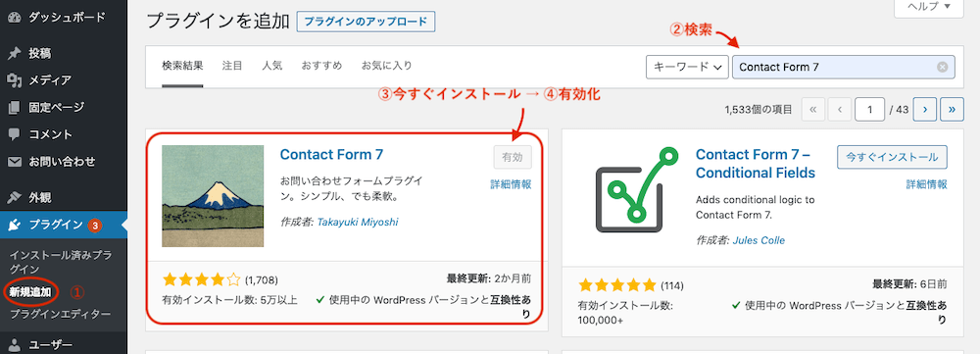980x354 pixels.
Task: Open 詳細情報 for Conditional Fields plugin
Action: pyautogui.click(x=927, y=184)
